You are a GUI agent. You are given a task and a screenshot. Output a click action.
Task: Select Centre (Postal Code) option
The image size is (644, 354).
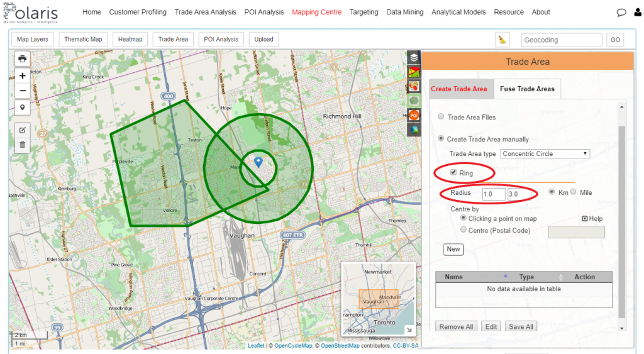[464, 230]
